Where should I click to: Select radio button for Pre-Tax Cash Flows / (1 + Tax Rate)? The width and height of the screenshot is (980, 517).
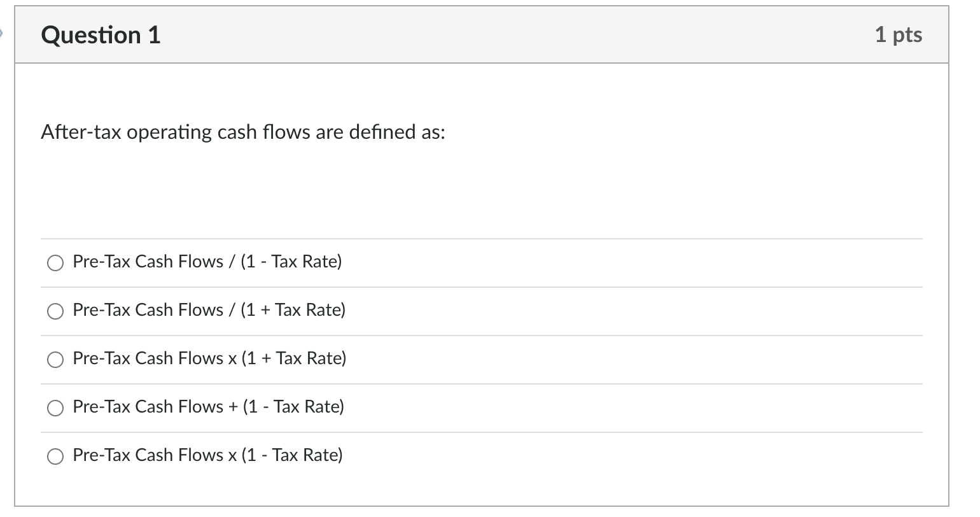[55, 311]
